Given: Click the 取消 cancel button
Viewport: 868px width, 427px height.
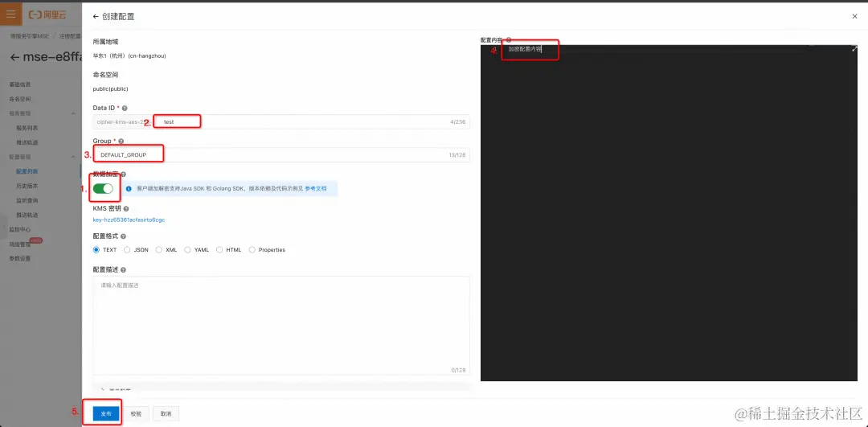Looking at the screenshot, I should (x=166, y=413).
